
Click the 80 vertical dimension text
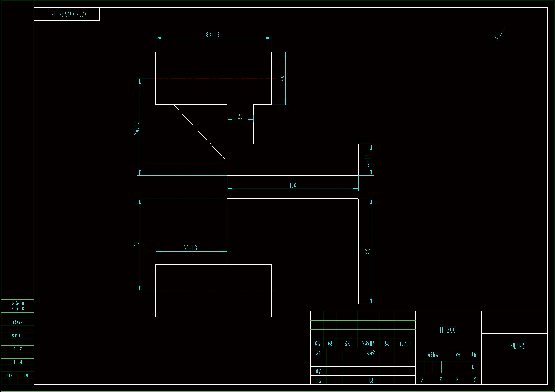(367, 251)
